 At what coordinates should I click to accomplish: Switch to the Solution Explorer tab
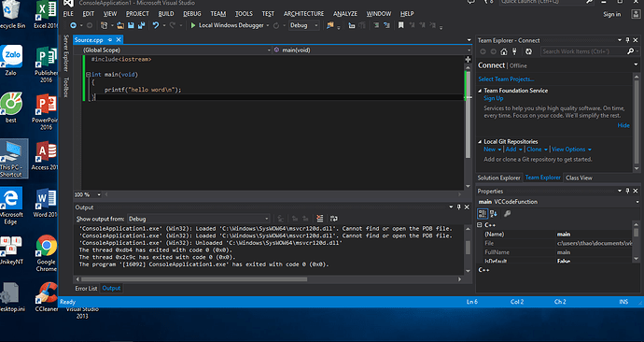point(498,178)
